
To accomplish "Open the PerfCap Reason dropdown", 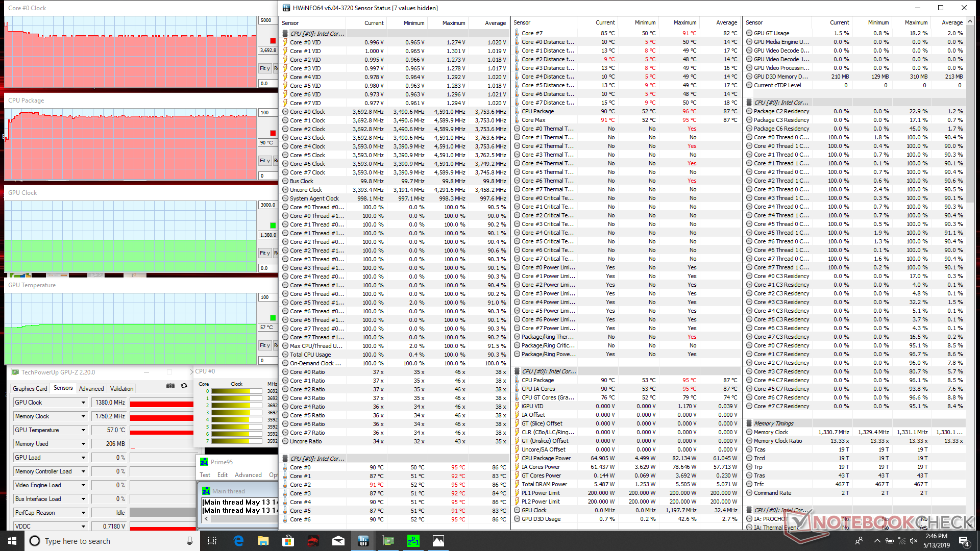I will pos(83,513).
